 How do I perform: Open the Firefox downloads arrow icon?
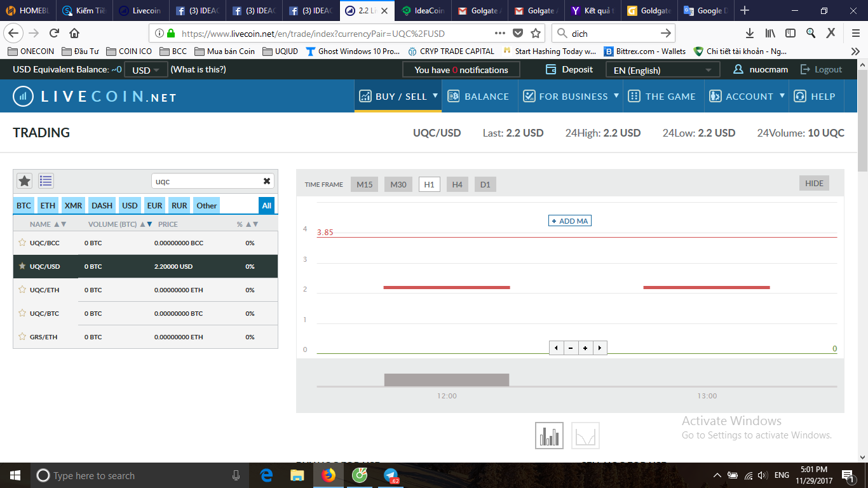click(x=750, y=33)
